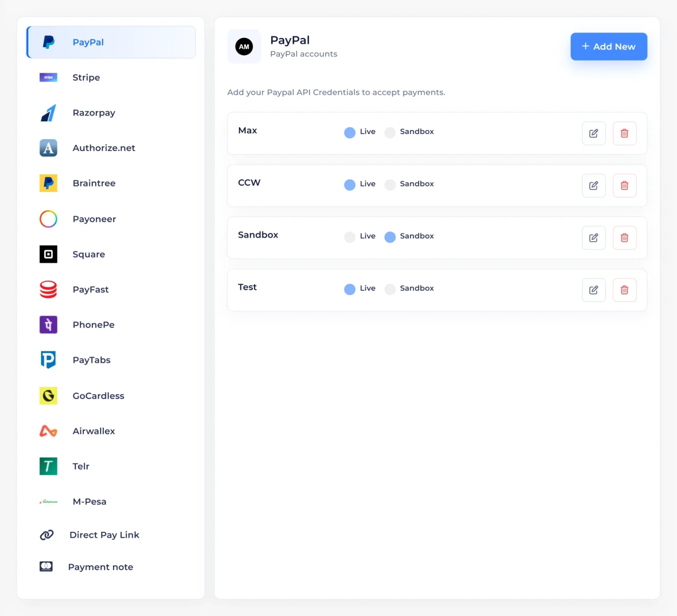Screen dimensions: 677x616
Task: Click the Square logo icon
Action: tap(48, 254)
